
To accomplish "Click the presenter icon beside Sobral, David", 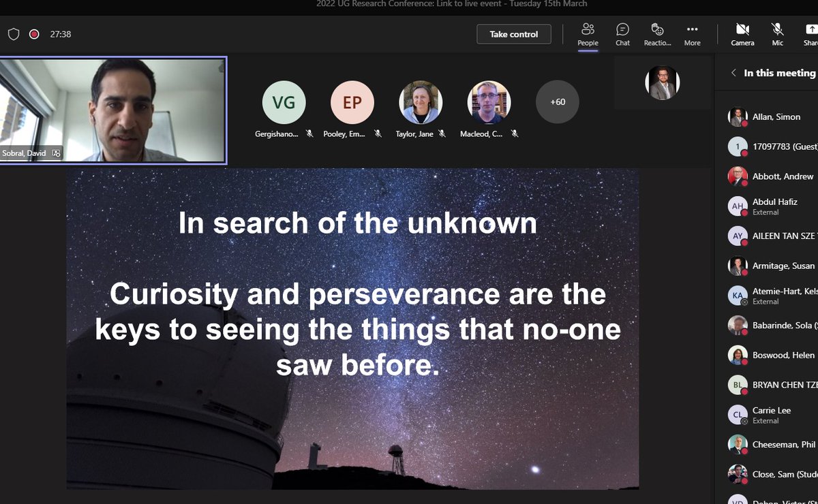I will 56,153.
